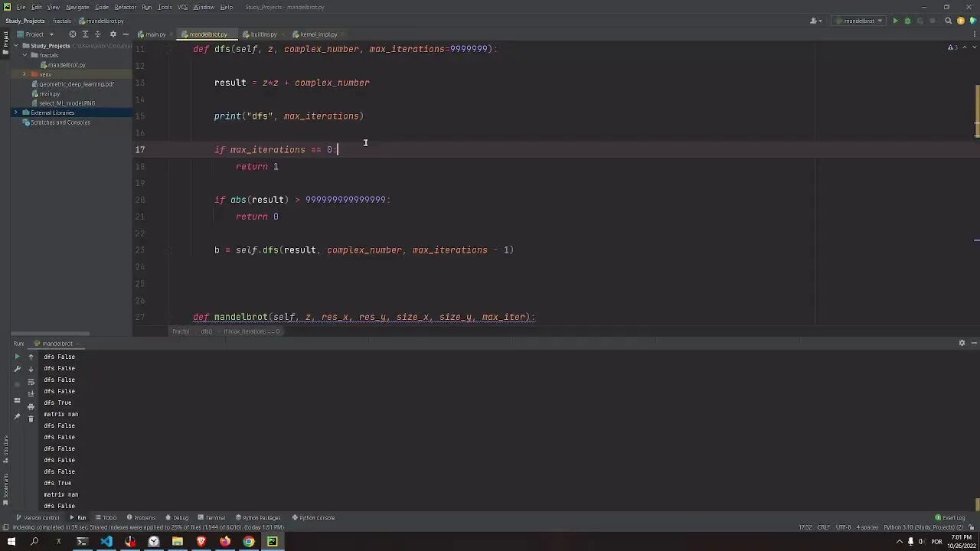Open the mandelbrot run configuration dropdown
Viewport: 980px width, 551px height.
[858, 21]
